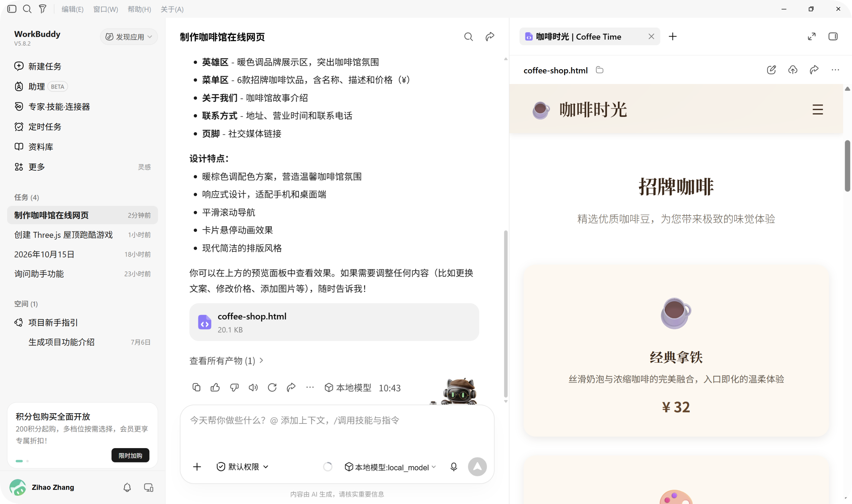Open task 创建 Three.js 屋顶跑酷游戏
The width and height of the screenshot is (852, 504).
point(83,235)
